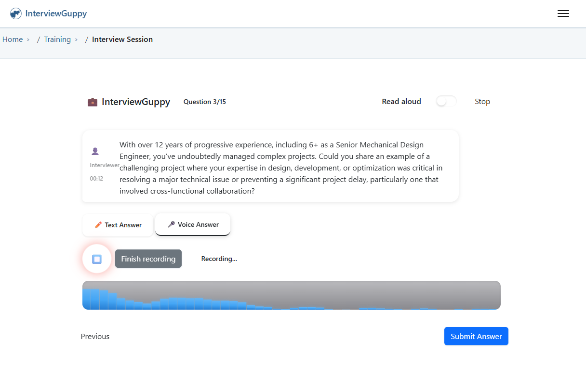
Task: Stop the read aloud playback
Action: 482,101
